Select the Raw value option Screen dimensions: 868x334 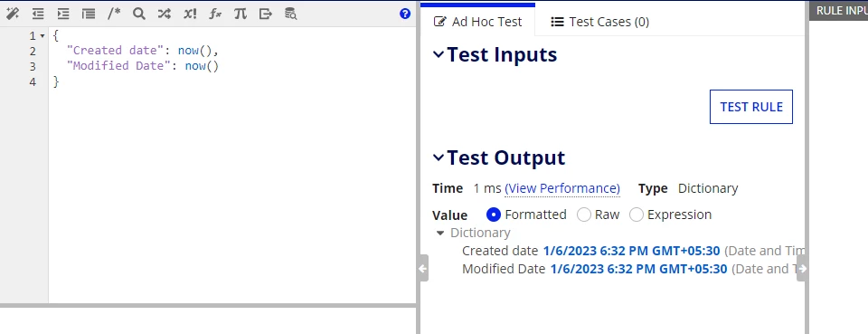click(584, 215)
